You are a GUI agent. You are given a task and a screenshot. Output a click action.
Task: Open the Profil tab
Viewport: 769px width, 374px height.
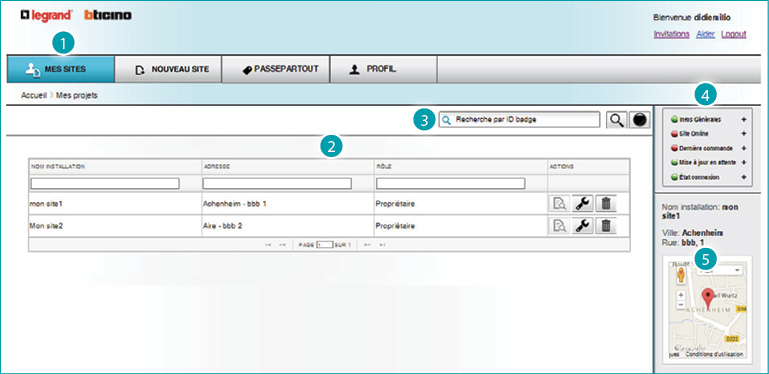click(x=383, y=69)
